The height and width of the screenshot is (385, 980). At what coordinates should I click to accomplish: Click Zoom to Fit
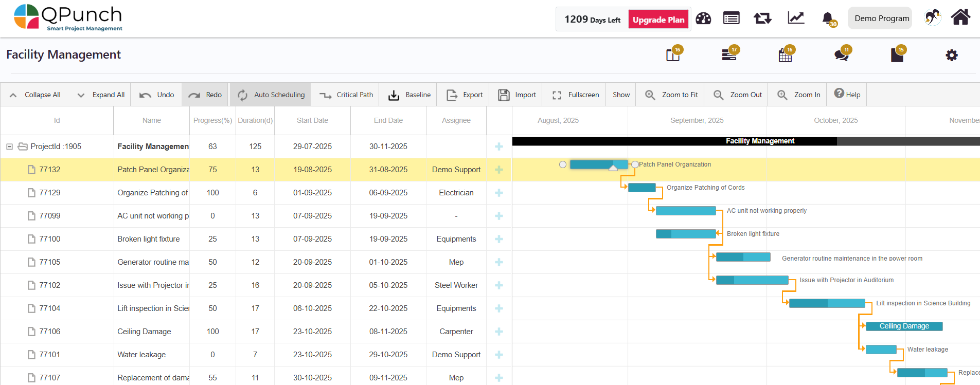coord(672,95)
